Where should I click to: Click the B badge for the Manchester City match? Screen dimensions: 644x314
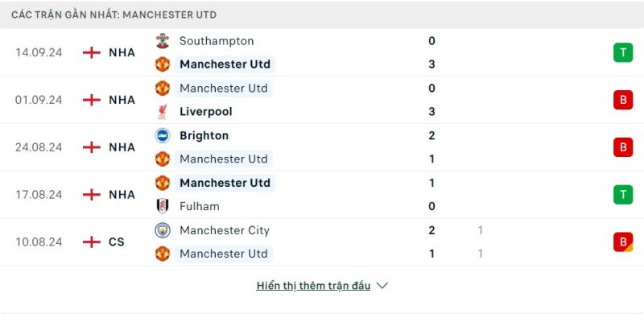tap(623, 242)
